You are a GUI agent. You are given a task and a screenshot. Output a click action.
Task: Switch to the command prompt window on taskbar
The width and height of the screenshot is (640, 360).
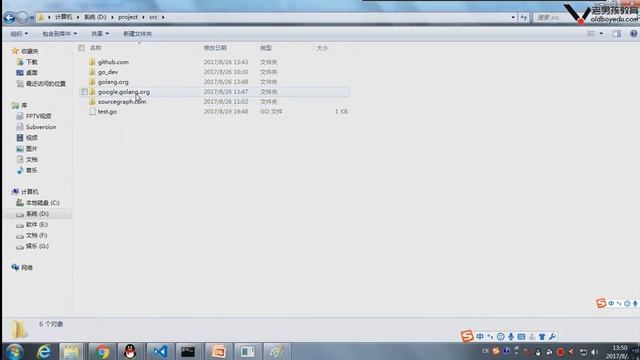pyautogui.click(x=188, y=351)
